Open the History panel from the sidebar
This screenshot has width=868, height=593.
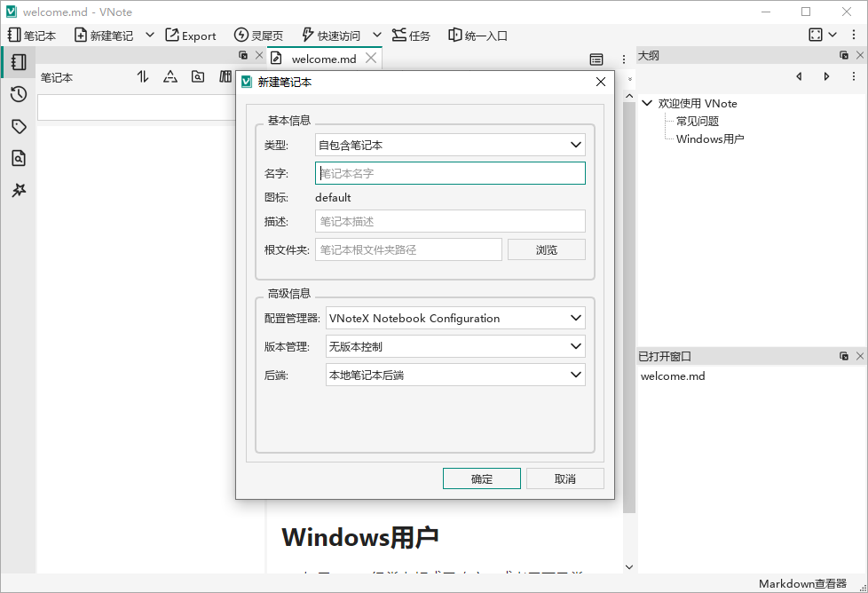pos(18,94)
